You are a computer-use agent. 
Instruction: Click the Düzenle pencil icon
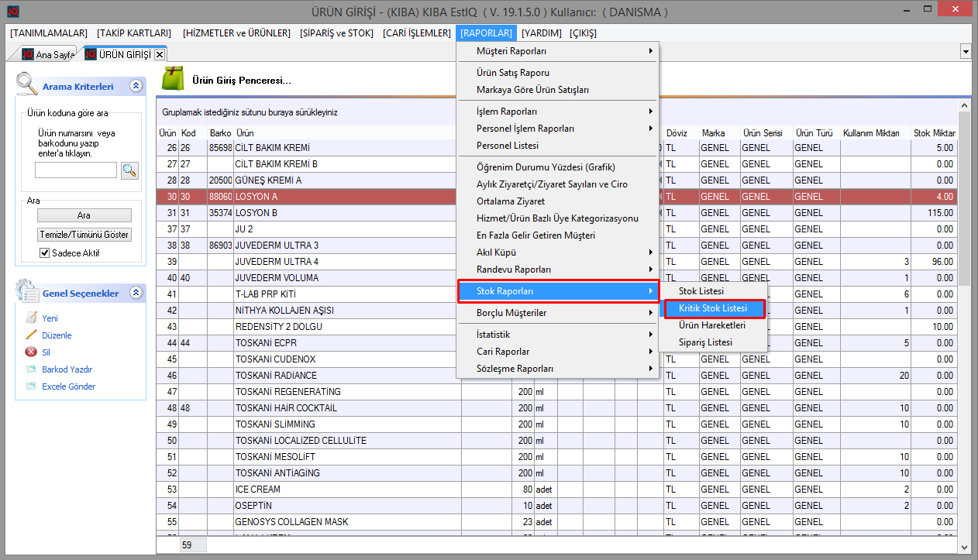pyautogui.click(x=31, y=335)
